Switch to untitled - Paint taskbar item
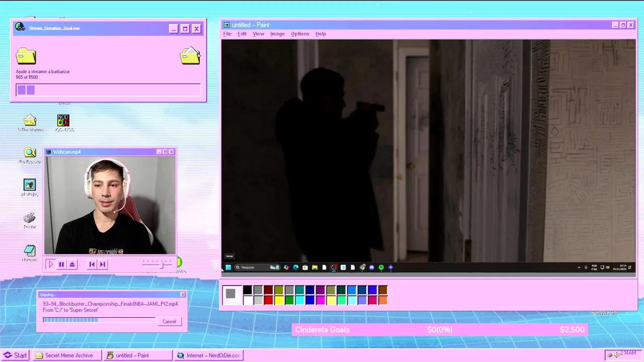Screen dimensions: 644x362 138,355
